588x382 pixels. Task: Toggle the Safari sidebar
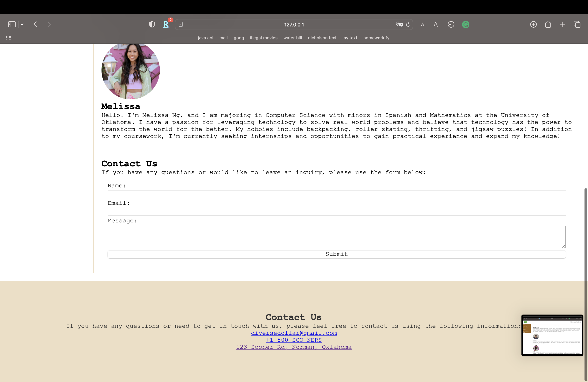[12, 24]
